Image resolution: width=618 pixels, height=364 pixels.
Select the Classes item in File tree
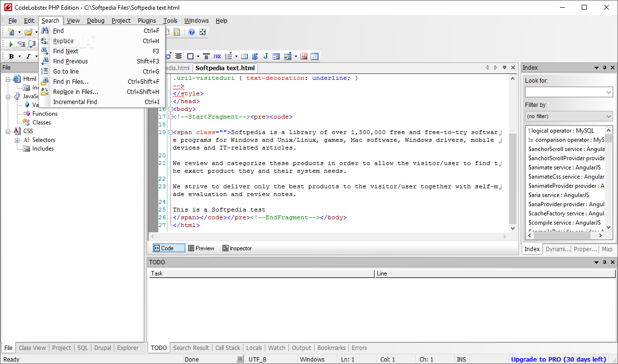pyautogui.click(x=42, y=122)
